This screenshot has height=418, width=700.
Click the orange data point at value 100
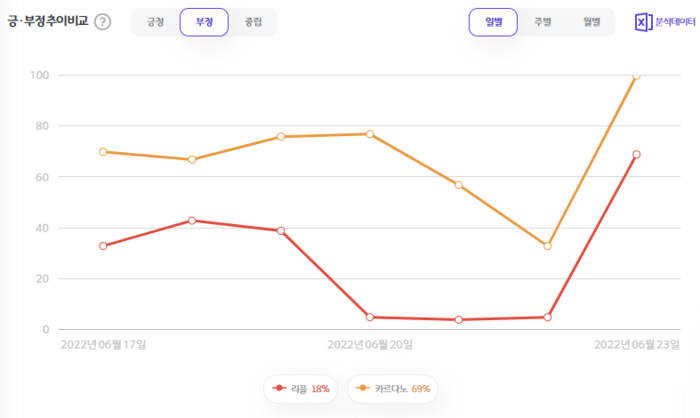click(x=637, y=75)
